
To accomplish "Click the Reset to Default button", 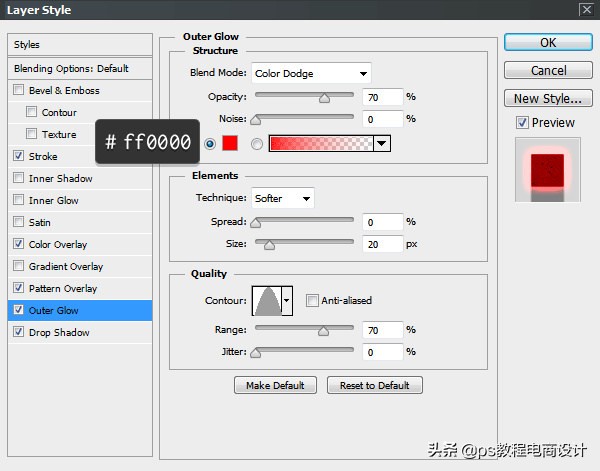I will click(375, 385).
